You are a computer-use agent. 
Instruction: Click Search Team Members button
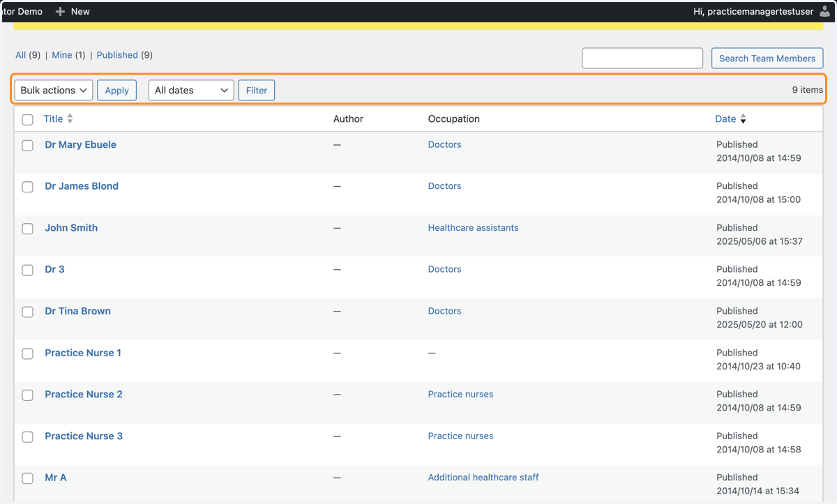(767, 59)
